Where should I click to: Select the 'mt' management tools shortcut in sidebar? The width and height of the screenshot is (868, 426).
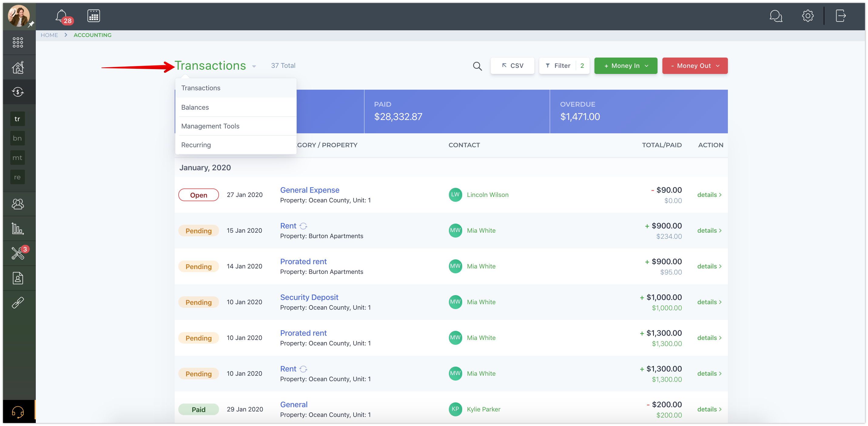click(x=18, y=158)
